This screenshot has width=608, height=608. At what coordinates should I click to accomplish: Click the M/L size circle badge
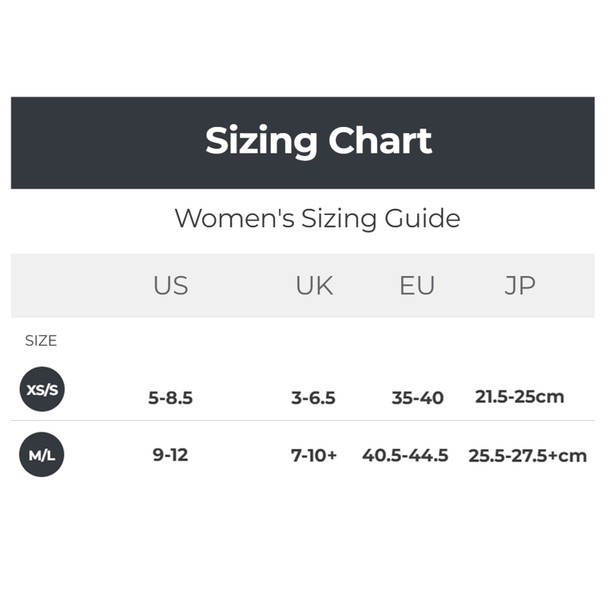click(42, 454)
